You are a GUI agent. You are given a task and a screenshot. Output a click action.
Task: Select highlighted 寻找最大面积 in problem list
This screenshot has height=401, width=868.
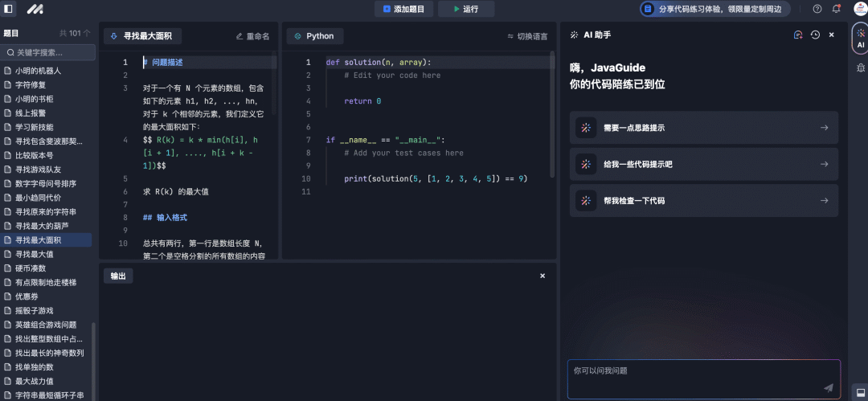[x=47, y=239]
